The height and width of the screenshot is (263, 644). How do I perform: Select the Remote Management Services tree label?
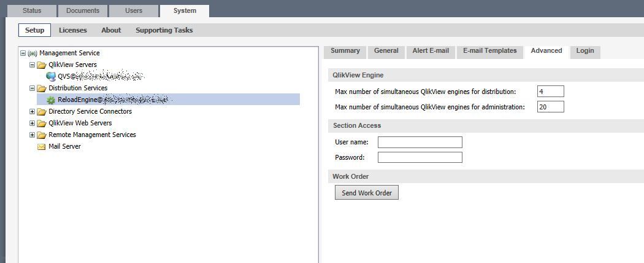tap(92, 135)
